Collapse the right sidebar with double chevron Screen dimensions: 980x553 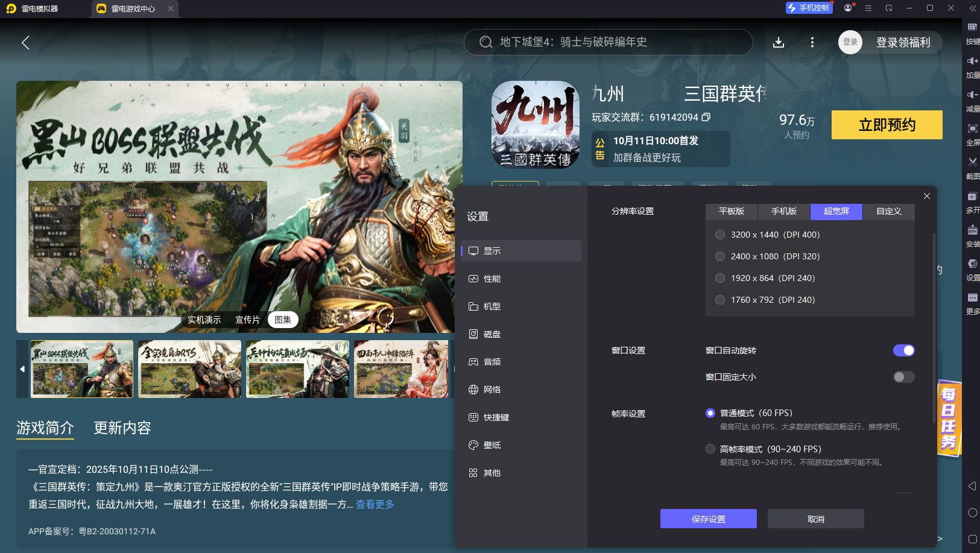(x=972, y=8)
